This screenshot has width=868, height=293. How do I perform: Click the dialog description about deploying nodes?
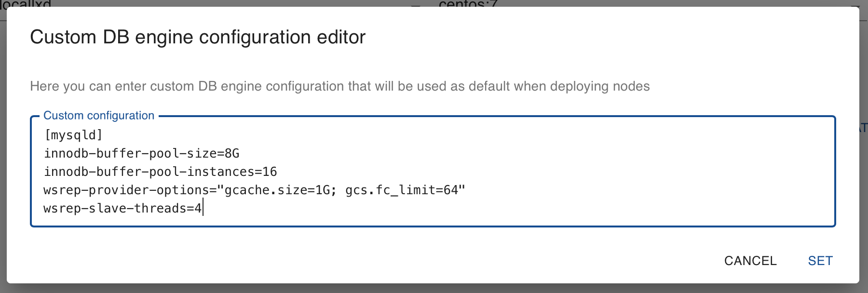(340, 86)
